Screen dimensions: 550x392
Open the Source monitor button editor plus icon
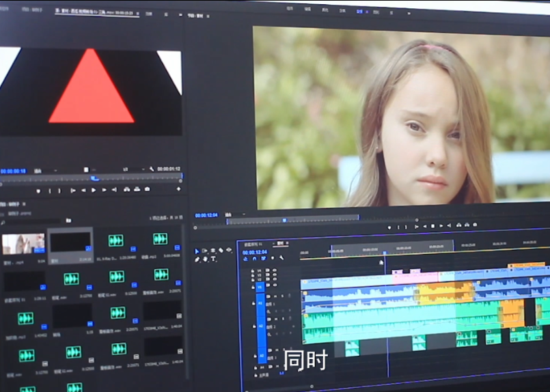179,189
